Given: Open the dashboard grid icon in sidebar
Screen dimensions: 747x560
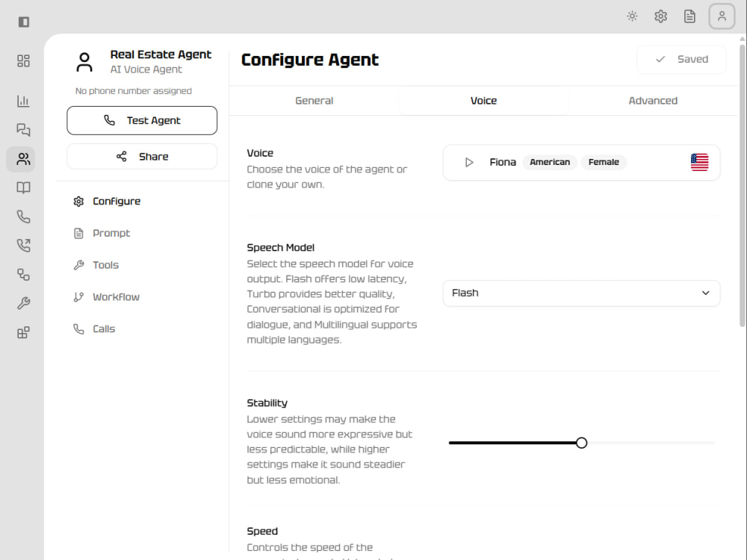Looking at the screenshot, I should click(23, 61).
